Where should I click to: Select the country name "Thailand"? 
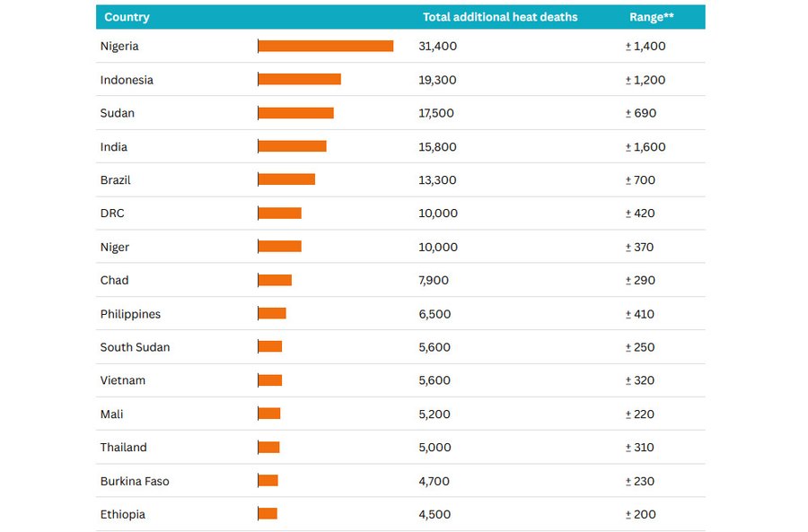[124, 447]
